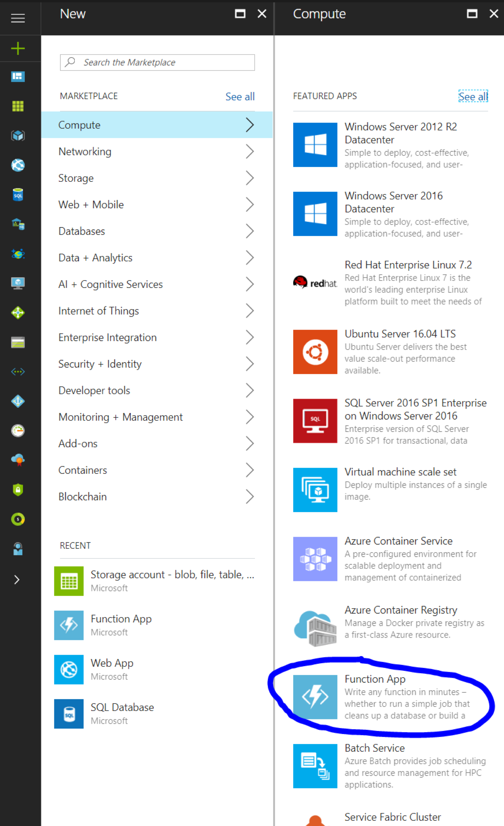Viewport: 504px width, 826px height.
Task: Open Security Center shield icon in sidebar
Action: (x=18, y=489)
